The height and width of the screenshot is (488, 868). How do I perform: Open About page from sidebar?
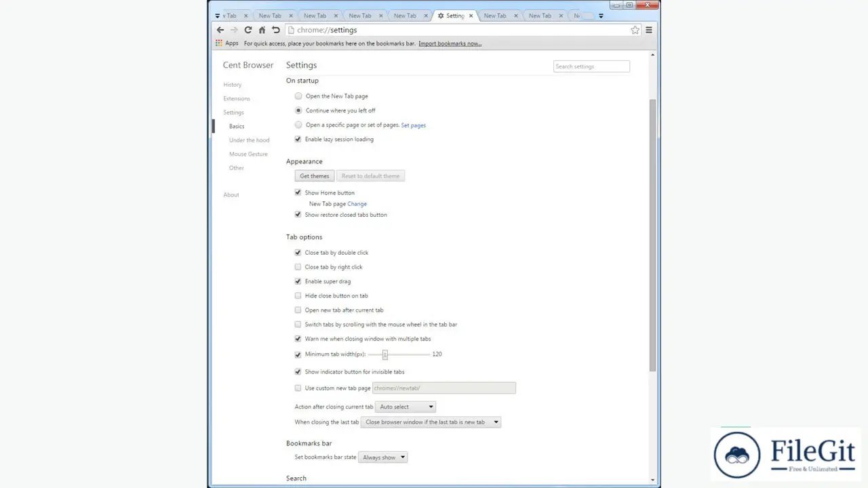pyautogui.click(x=231, y=195)
